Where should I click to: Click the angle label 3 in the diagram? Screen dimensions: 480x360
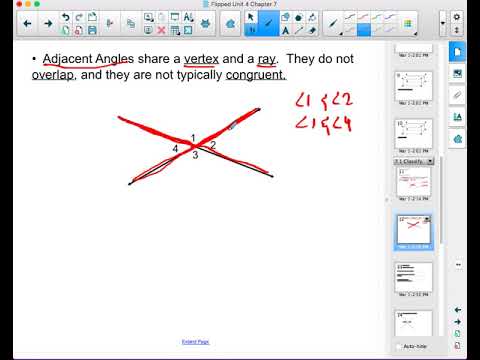pos(195,155)
